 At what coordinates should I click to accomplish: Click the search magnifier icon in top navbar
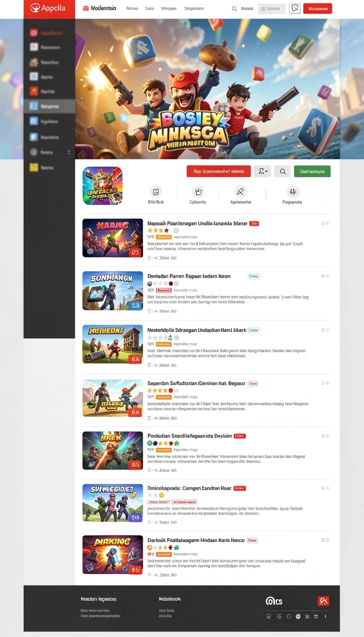pyautogui.click(x=234, y=9)
